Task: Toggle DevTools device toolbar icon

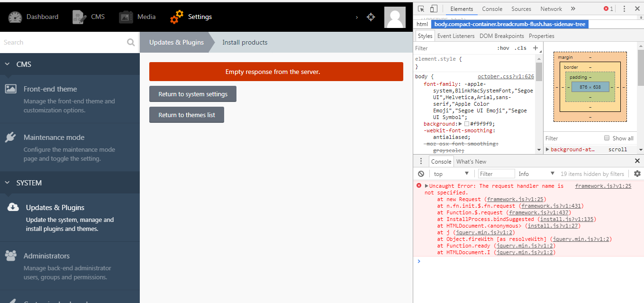Action: (x=434, y=9)
